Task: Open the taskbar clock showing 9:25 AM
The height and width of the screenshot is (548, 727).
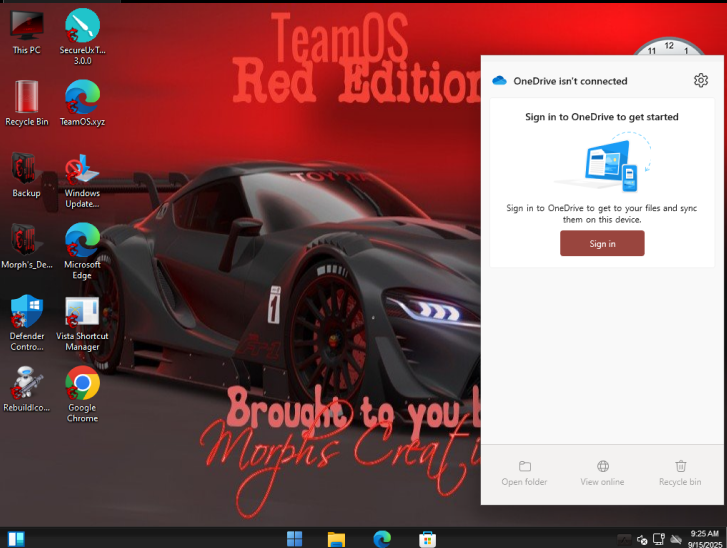Action: 705,539
